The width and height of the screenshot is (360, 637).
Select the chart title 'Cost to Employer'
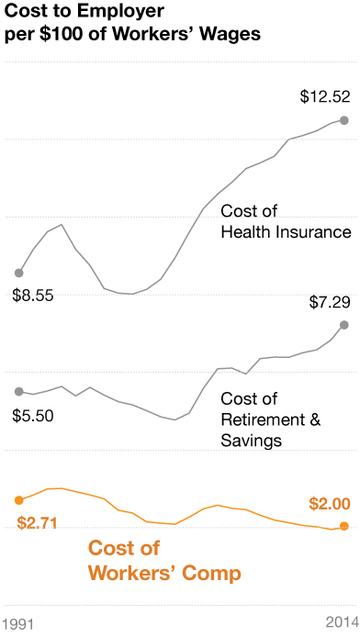pyautogui.click(x=84, y=11)
